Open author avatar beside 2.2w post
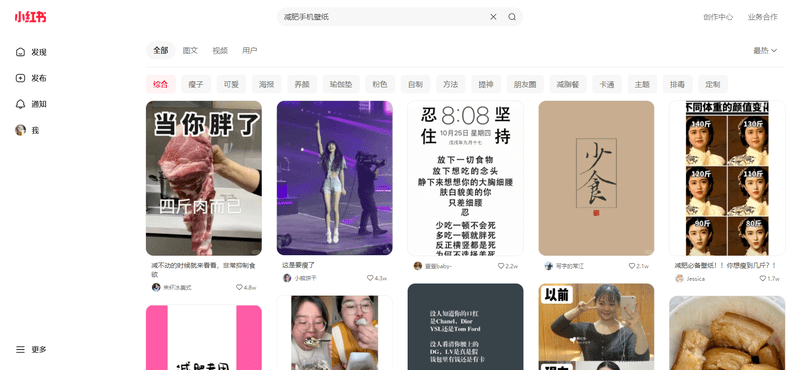The image size is (800, 370). (x=417, y=266)
